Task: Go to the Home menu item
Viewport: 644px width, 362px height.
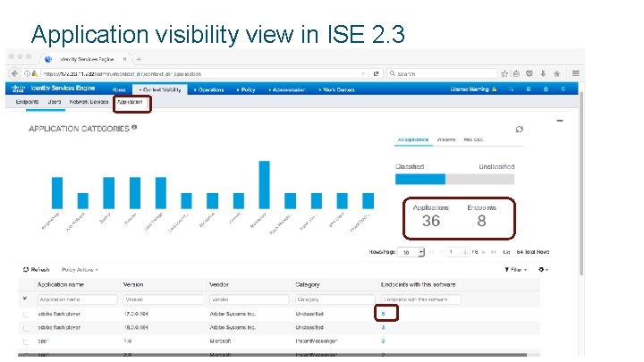Action: click(x=119, y=89)
